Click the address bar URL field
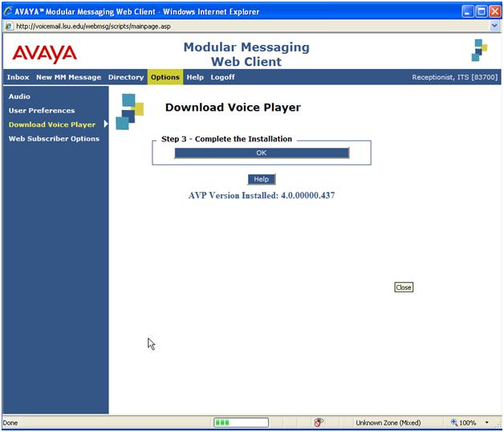Viewport: 504px width, 432px height. (x=250, y=26)
